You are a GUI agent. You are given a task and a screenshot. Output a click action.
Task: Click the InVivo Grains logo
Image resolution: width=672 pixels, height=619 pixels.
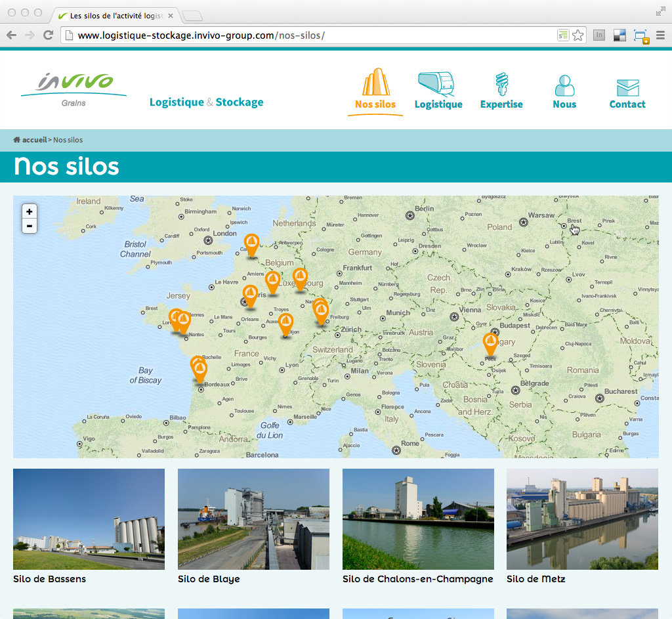[73, 89]
